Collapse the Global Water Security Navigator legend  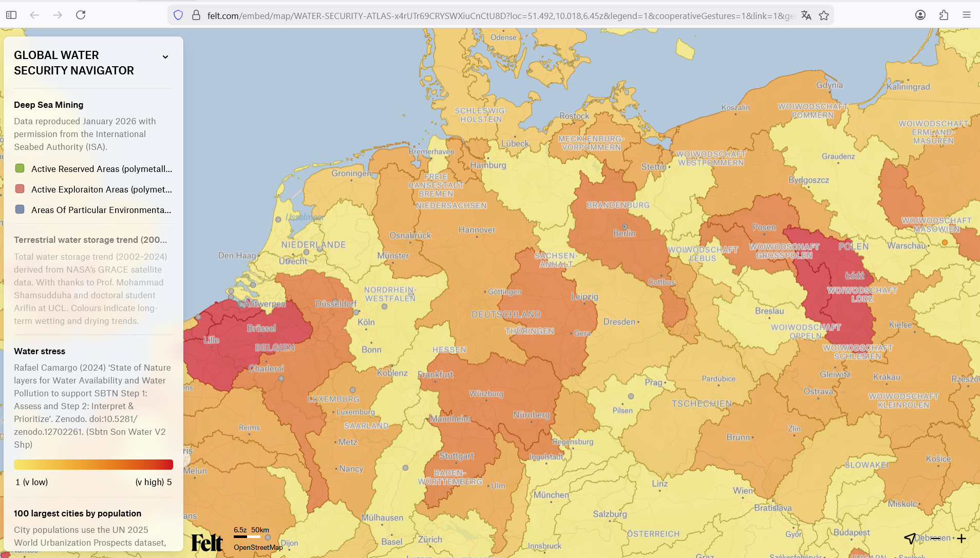(165, 57)
